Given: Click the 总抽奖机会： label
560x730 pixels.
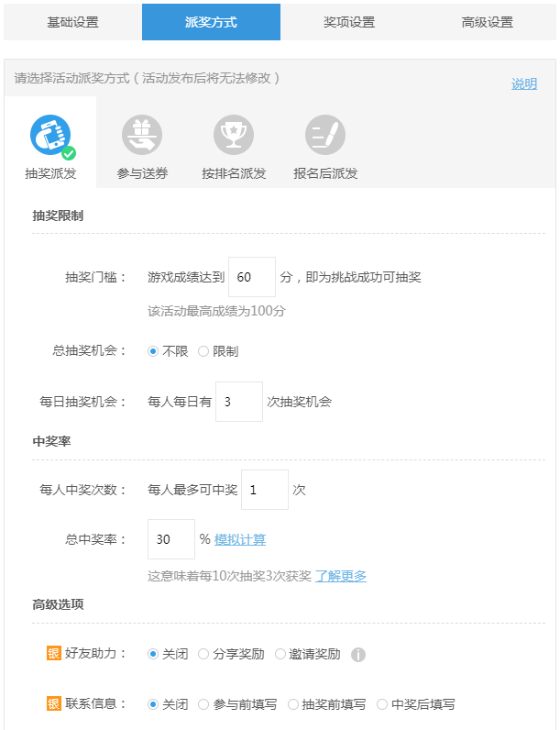Looking at the screenshot, I should click(90, 350).
